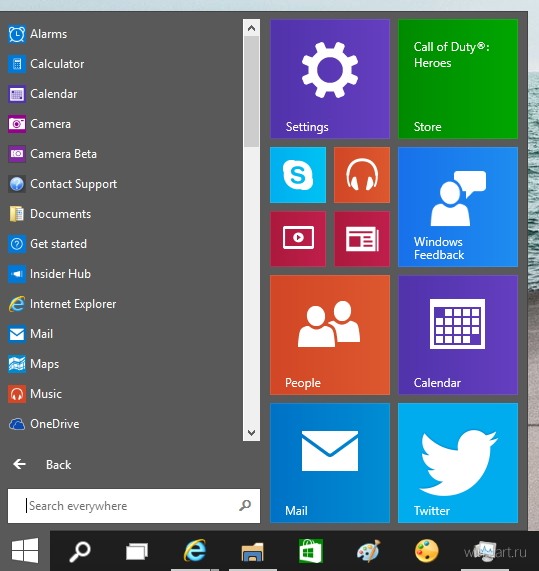
Task: Launch the Calculator app icon
Action: [17, 64]
